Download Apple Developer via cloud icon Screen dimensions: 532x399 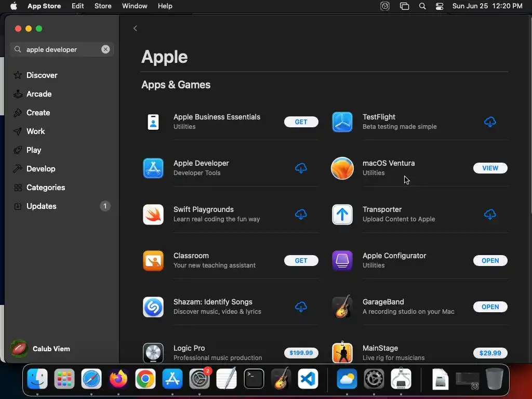pyautogui.click(x=301, y=168)
